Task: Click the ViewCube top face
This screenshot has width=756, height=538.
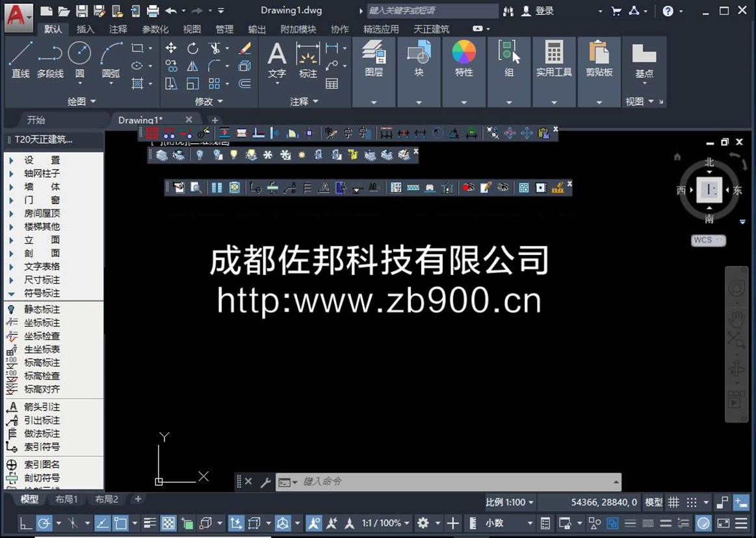Action: pyautogui.click(x=709, y=189)
